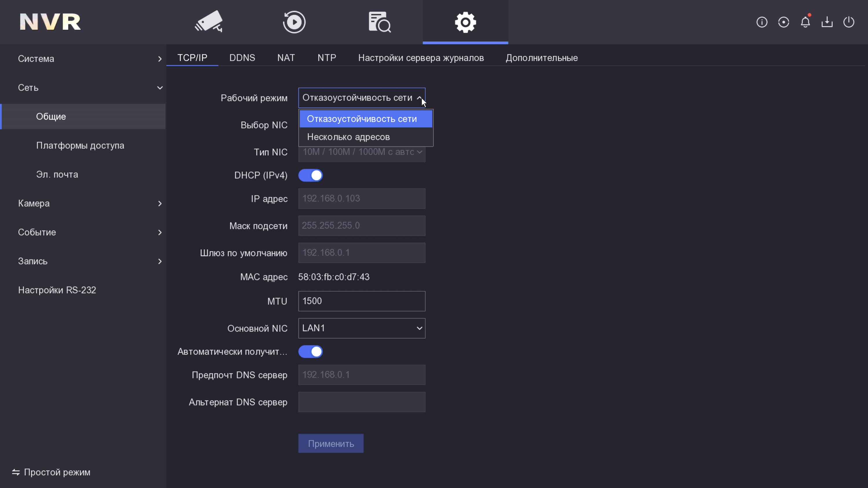
Task: Open the file search icon
Action: [379, 22]
